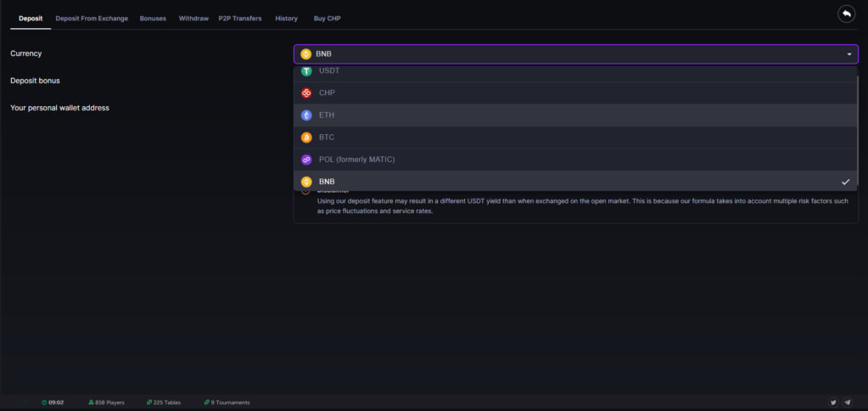This screenshot has width=868, height=411.
Task: Click the USDT yield disclaimer text
Action: coord(582,206)
